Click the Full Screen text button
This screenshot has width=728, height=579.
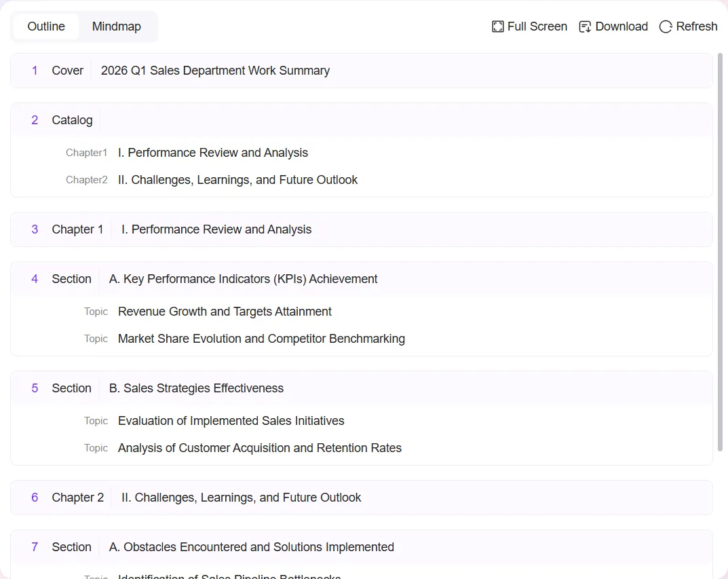[537, 26]
